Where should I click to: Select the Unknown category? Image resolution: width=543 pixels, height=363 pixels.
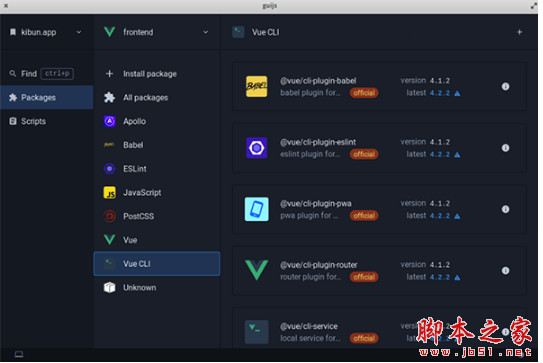tap(157, 287)
